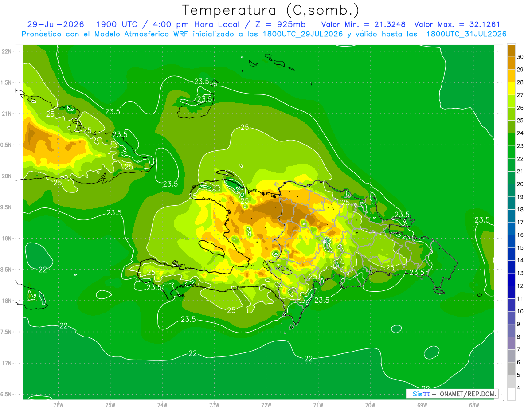This screenshot has width=532, height=411.
Task: Click the "76W" longitude axis label
Action: [58, 405]
